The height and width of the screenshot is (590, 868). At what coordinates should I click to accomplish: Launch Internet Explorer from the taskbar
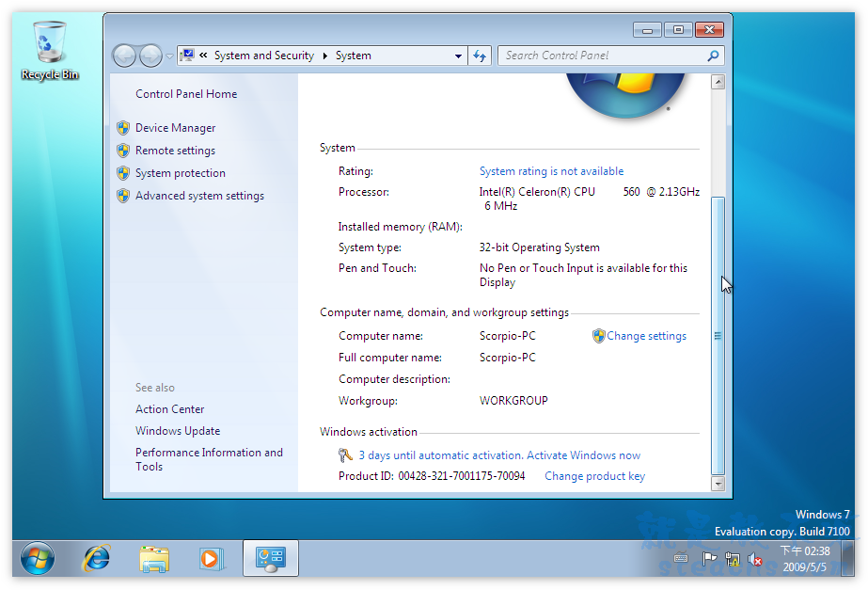[x=96, y=558]
